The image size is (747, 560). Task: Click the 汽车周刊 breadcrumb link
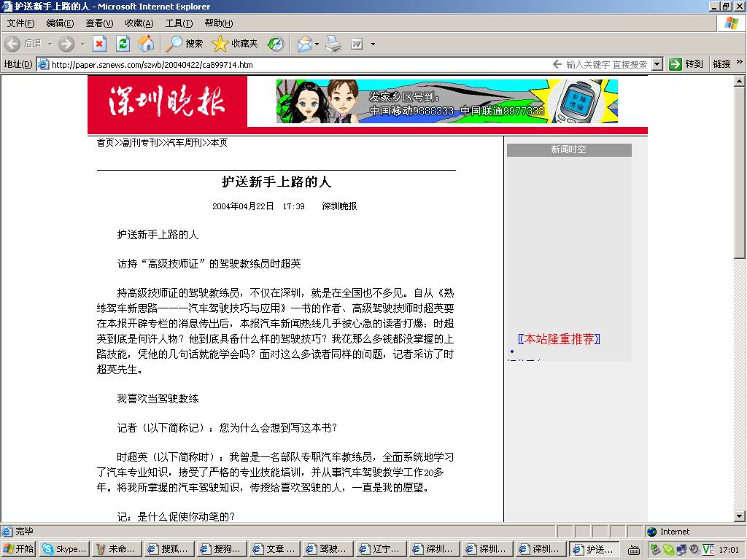point(185,143)
